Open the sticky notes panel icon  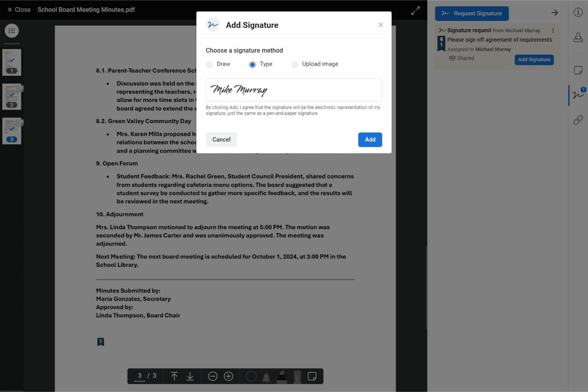(x=578, y=70)
